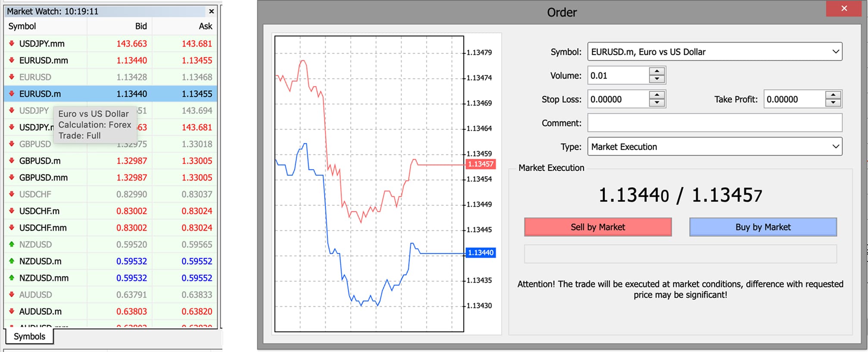
Task: Decrease the Volume with the down stepper
Action: coord(656,79)
